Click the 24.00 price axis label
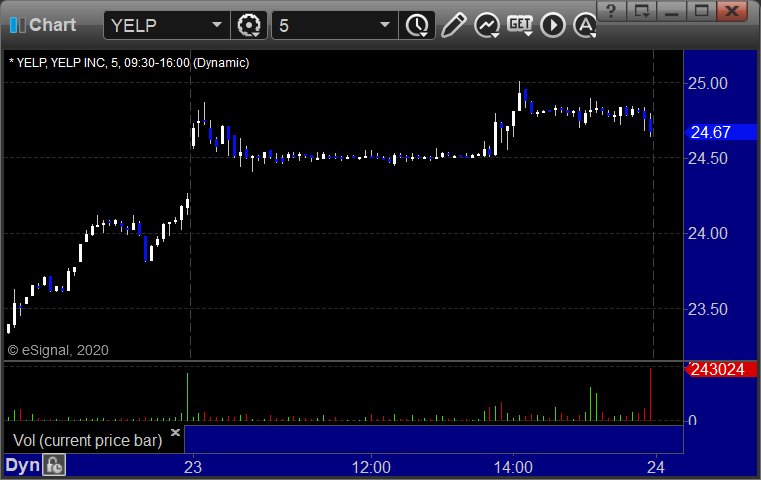761x480 pixels. click(x=708, y=233)
